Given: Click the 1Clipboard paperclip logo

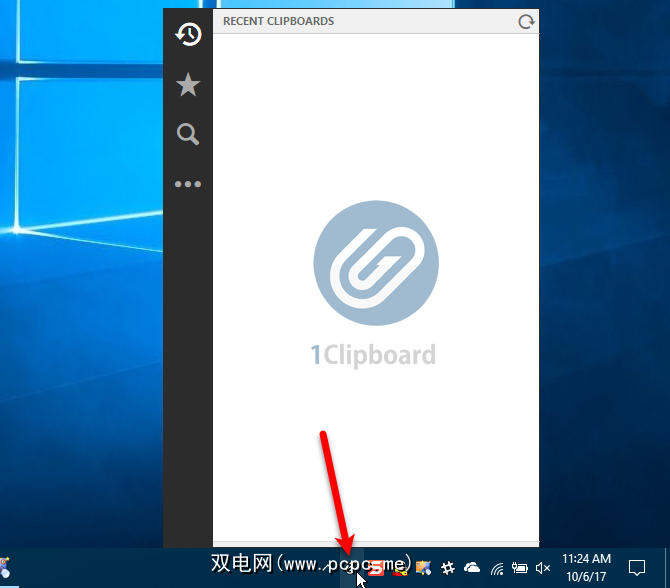Looking at the screenshot, I should click(376, 263).
